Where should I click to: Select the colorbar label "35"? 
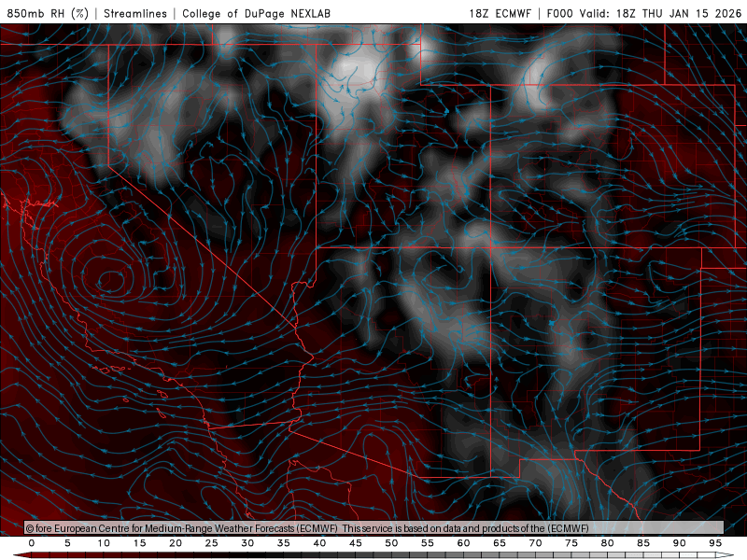click(284, 543)
